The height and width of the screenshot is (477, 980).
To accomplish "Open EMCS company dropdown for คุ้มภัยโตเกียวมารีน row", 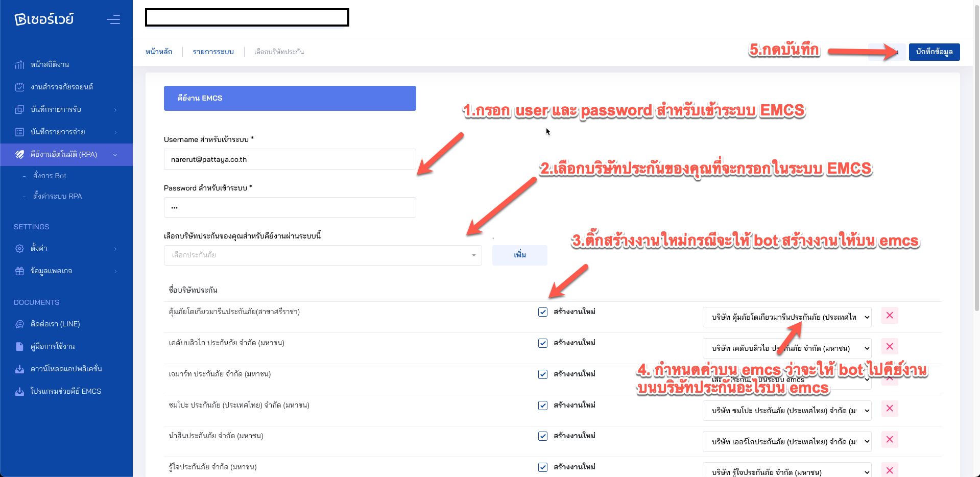I will point(786,317).
